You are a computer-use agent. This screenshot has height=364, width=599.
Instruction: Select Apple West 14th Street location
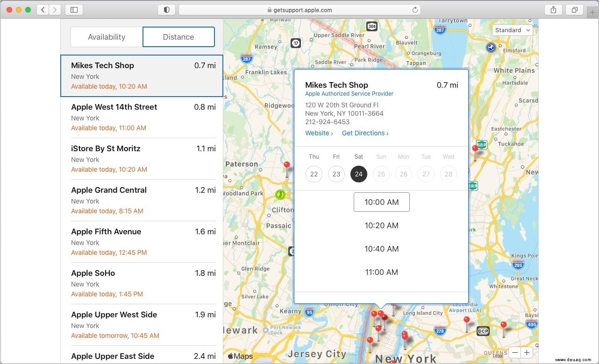click(142, 117)
